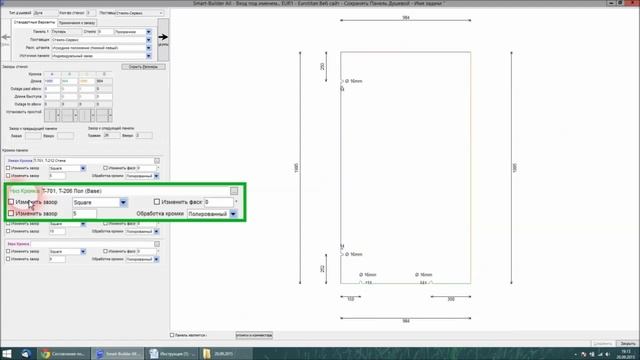640x360 pixels.
Task: Tick Изменить зазор beside Square in Низ Кромка
Action: [x=11, y=202]
